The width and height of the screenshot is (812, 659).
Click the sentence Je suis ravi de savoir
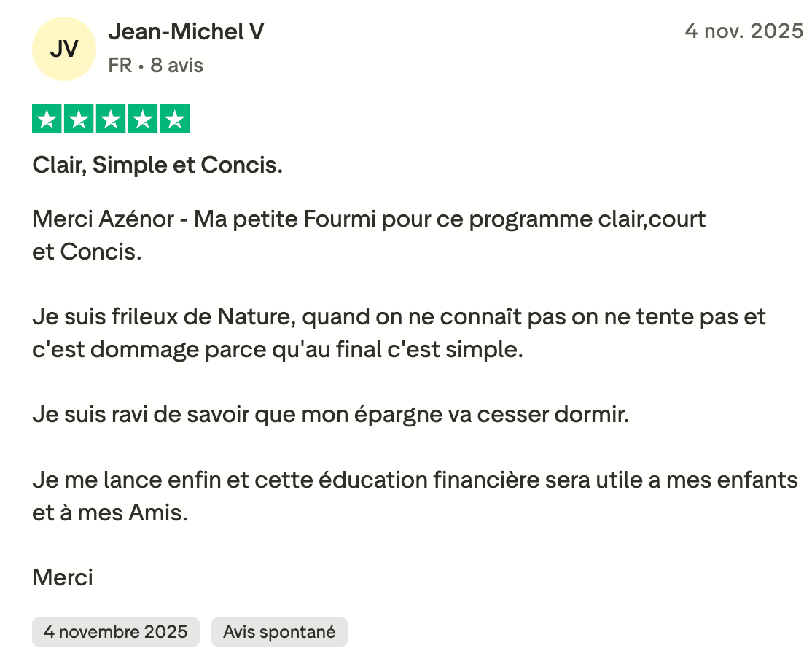click(x=330, y=416)
